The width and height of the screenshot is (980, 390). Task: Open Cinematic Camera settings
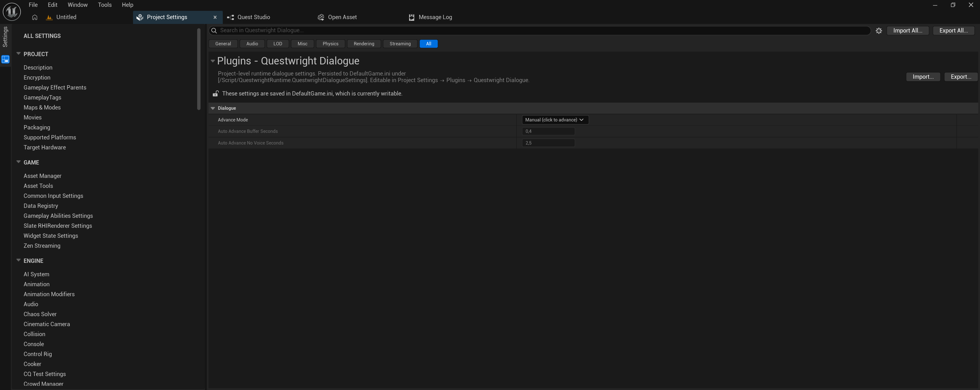tap(47, 324)
